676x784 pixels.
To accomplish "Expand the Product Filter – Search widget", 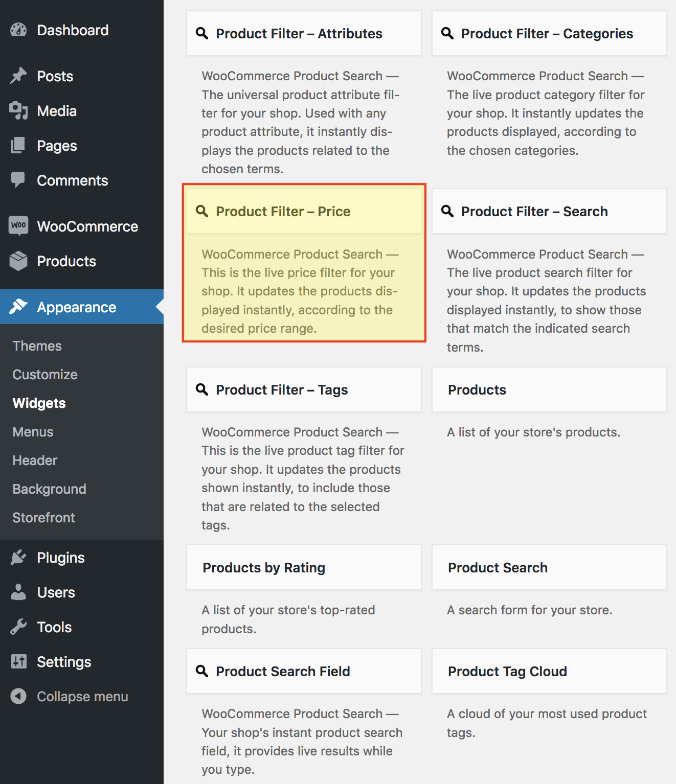I will [549, 211].
